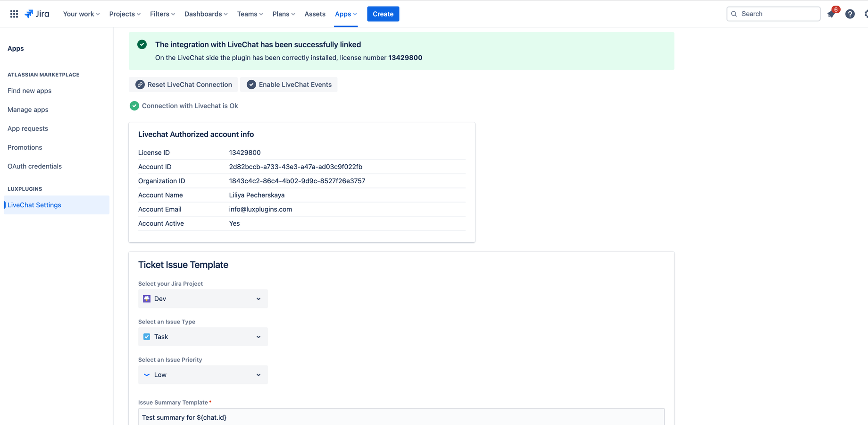868x425 pixels.
Task: Open the Apps menu in top navigation
Action: click(x=346, y=14)
